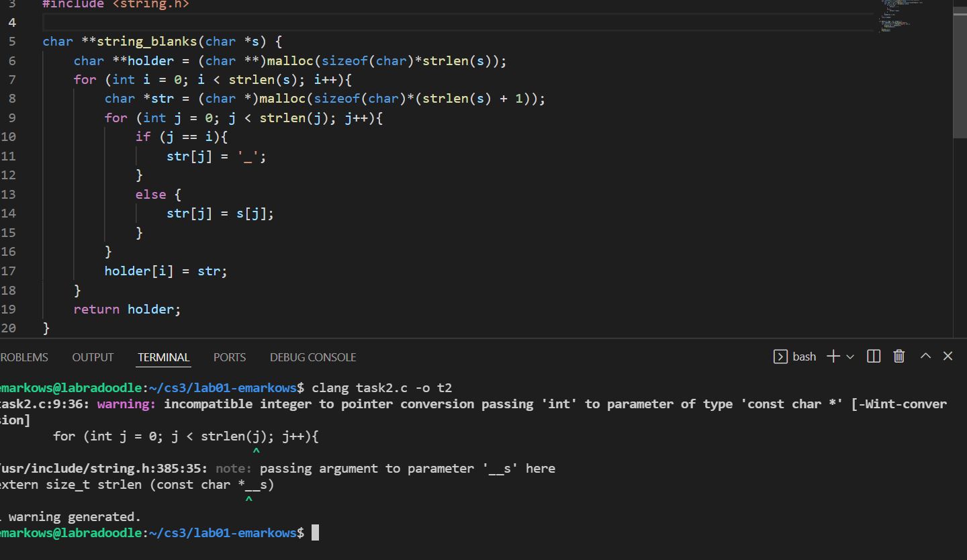Click the 'return holder;' statement on line 19
Image resolution: width=967 pixels, height=560 pixels.
click(127, 310)
